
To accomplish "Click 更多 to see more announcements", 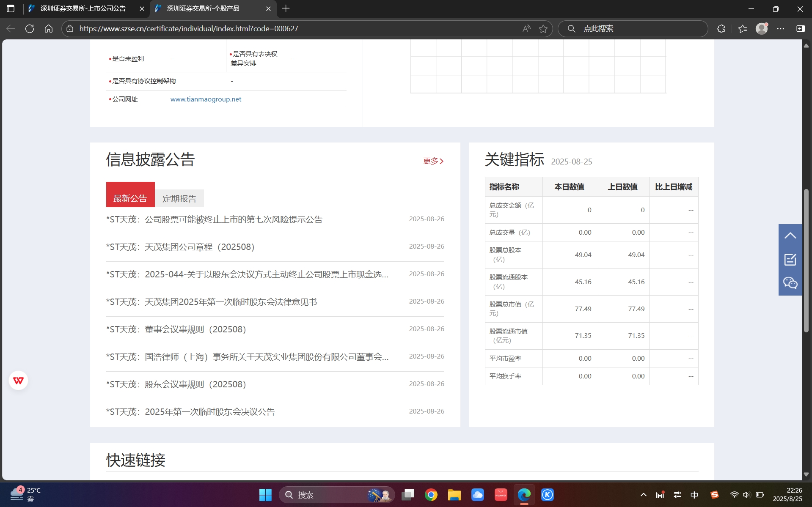I will click(434, 161).
